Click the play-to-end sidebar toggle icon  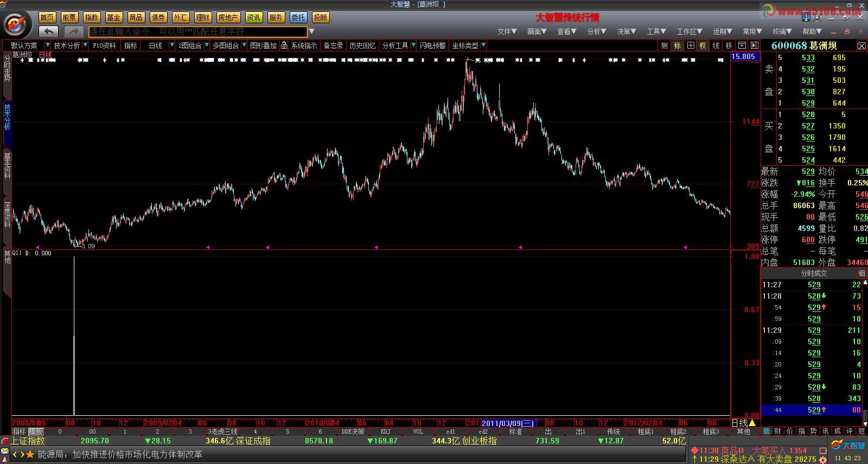tap(754, 46)
